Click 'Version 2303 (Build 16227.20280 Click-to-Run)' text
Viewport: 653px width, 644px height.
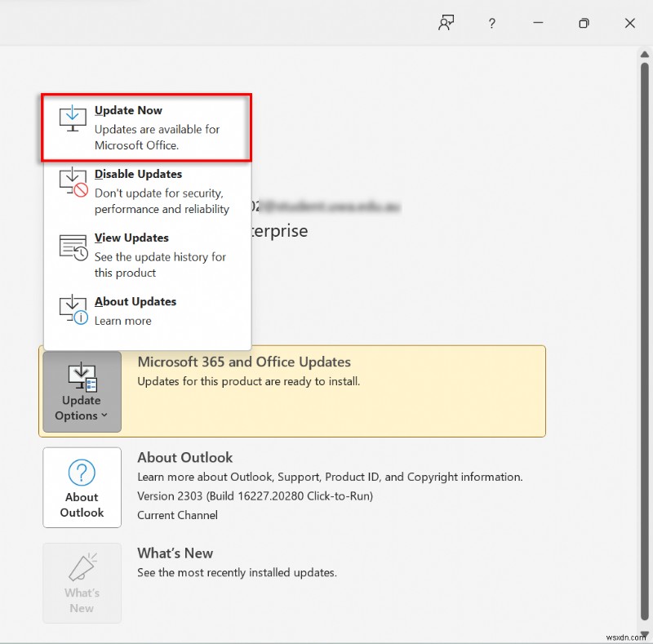pyautogui.click(x=255, y=496)
